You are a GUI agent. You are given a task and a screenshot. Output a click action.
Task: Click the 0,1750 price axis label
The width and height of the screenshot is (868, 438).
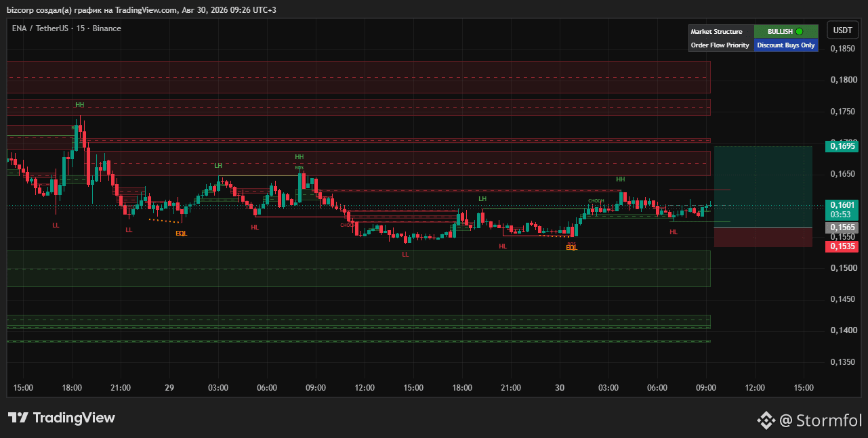pyautogui.click(x=844, y=112)
